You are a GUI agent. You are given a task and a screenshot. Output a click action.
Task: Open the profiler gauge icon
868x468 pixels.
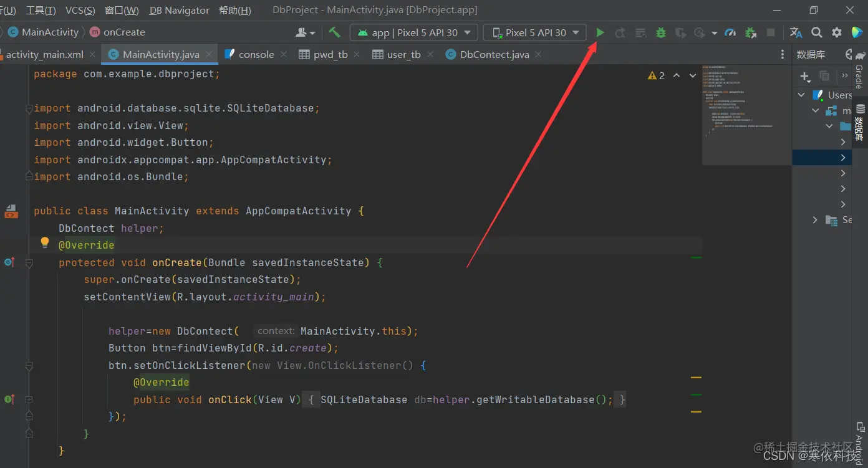click(731, 32)
